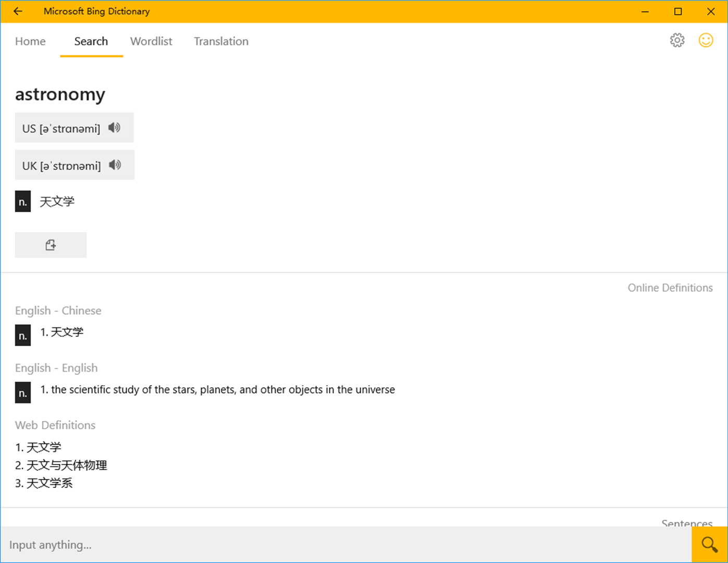Click the search magnifier icon
Image resolution: width=728 pixels, height=563 pixels.
(x=709, y=544)
